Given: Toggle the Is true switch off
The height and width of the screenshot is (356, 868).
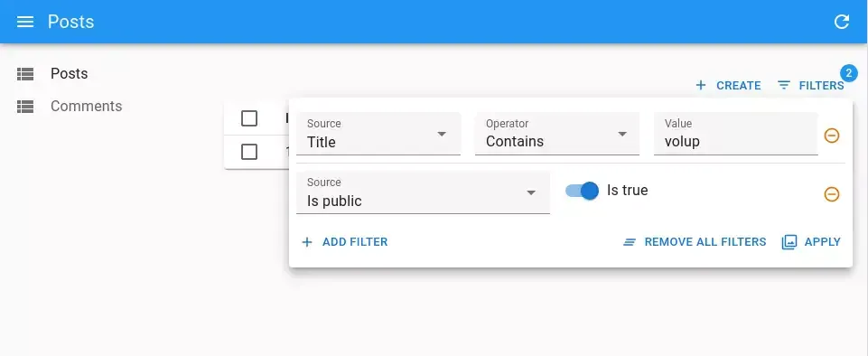Looking at the screenshot, I should pyautogui.click(x=582, y=191).
